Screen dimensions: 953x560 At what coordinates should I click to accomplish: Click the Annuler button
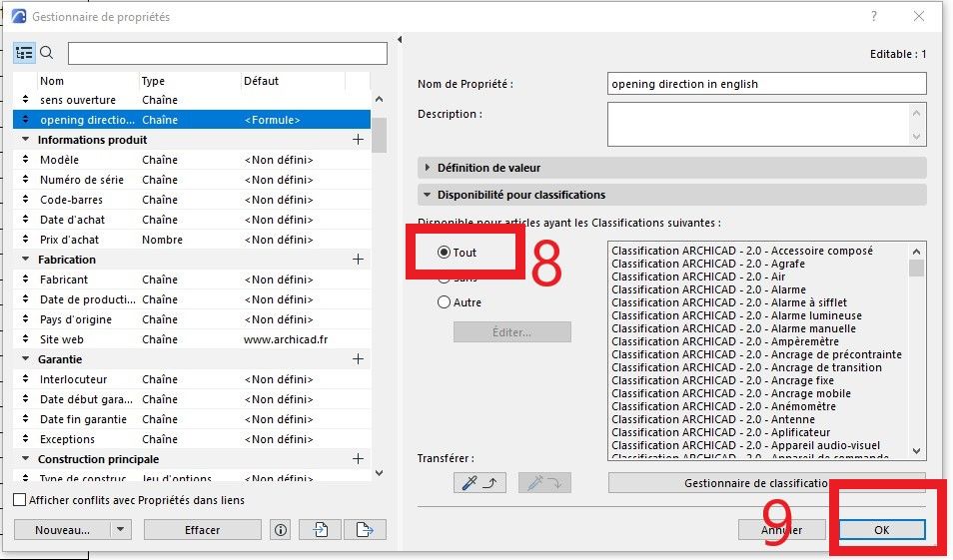[781, 530]
